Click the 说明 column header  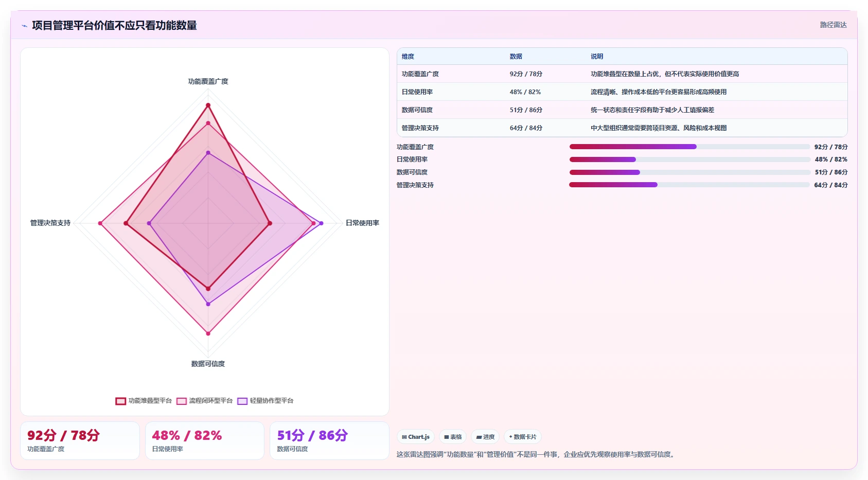click(x=597, y=57)
